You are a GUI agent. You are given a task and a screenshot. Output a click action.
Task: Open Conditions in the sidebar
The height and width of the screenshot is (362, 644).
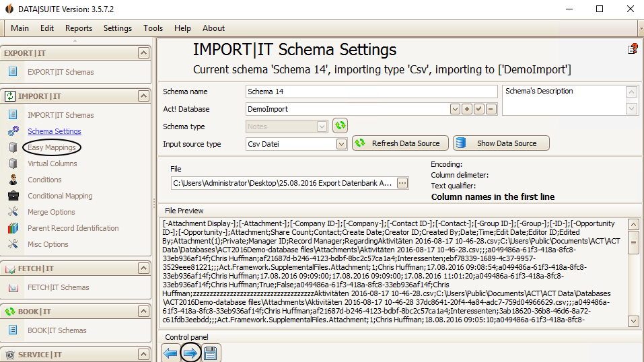coord(44,180)
